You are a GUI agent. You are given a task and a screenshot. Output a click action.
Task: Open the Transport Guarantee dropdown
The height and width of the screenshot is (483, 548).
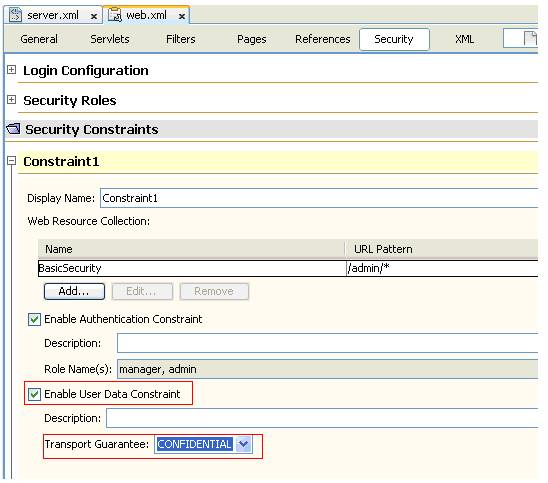[244, 444]
